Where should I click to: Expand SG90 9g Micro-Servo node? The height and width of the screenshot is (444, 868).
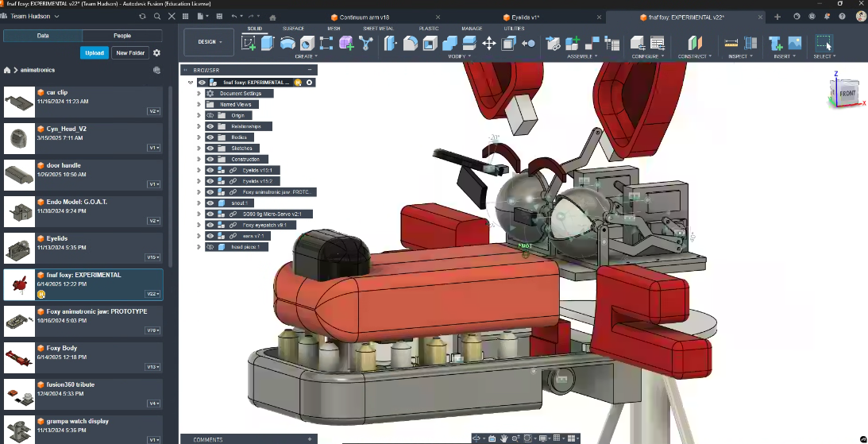[x=199, y=214]
